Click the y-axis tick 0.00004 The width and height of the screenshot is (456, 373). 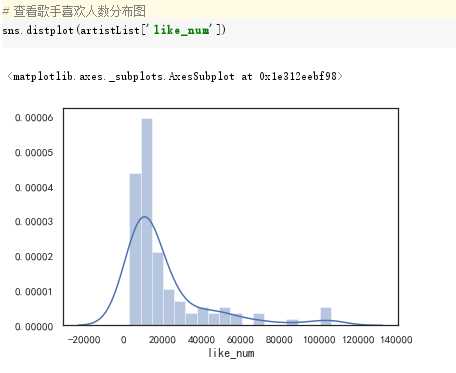(34, 188)
